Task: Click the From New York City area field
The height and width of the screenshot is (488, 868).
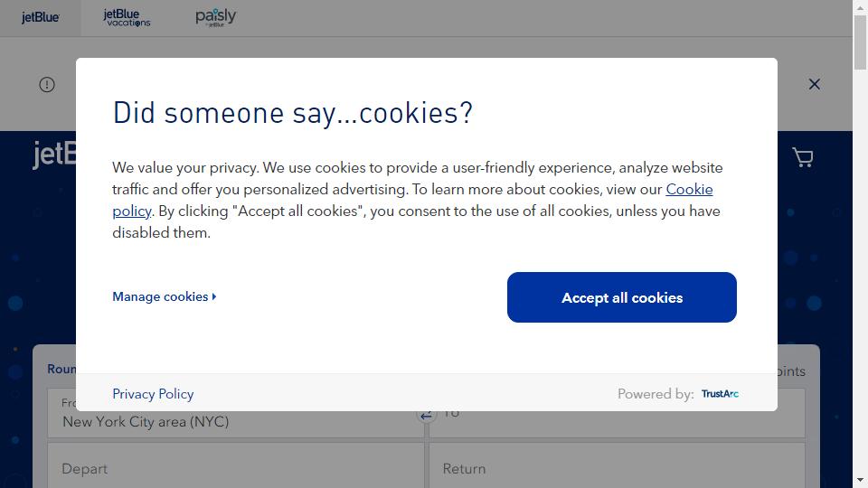Action: [236, 414]
